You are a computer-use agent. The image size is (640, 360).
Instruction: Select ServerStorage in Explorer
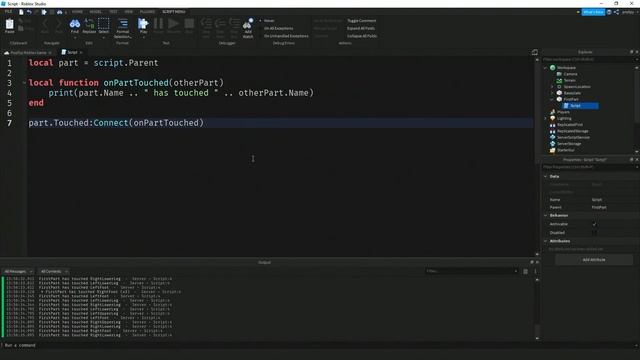tap(565, 144)
